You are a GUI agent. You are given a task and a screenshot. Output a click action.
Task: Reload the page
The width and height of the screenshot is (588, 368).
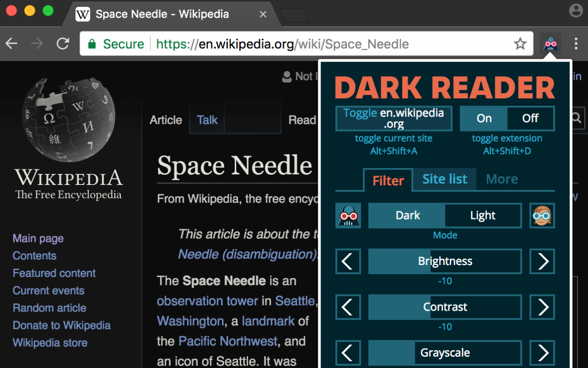[63, 44]
